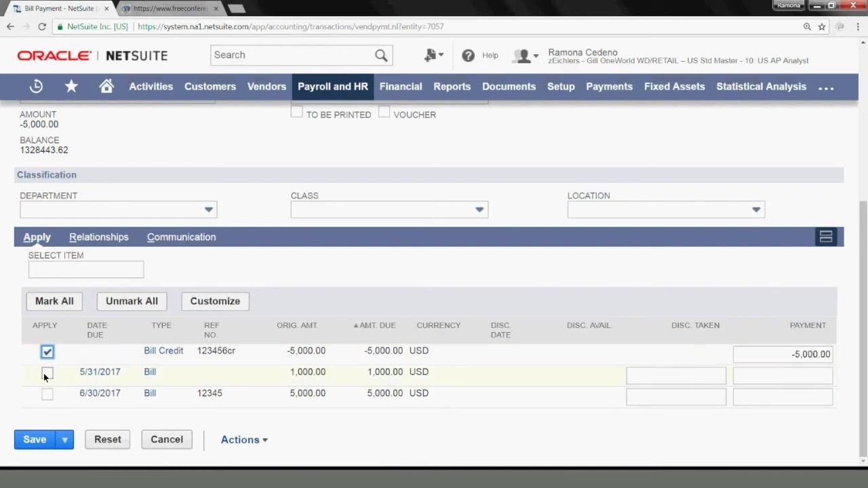Screen dimensions: 868x488
Task: Bookmark this page with the star
Action: [822, 26]
